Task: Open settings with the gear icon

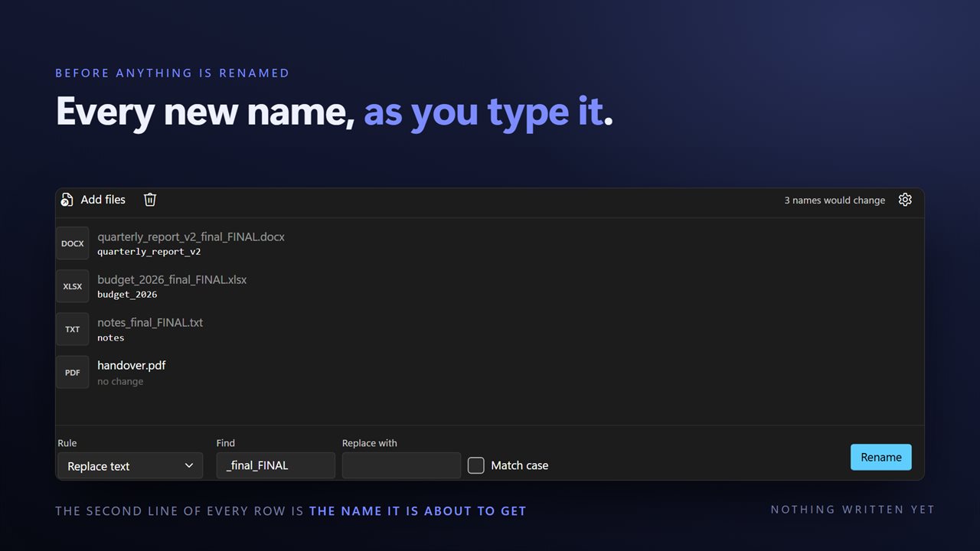Action: pos(905,200)
